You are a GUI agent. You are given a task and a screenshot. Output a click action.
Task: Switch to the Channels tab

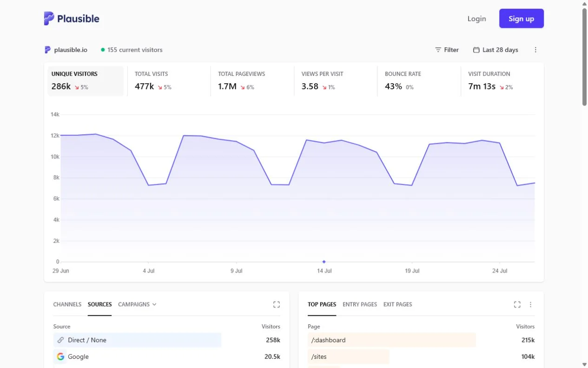(x=67, y=304)
